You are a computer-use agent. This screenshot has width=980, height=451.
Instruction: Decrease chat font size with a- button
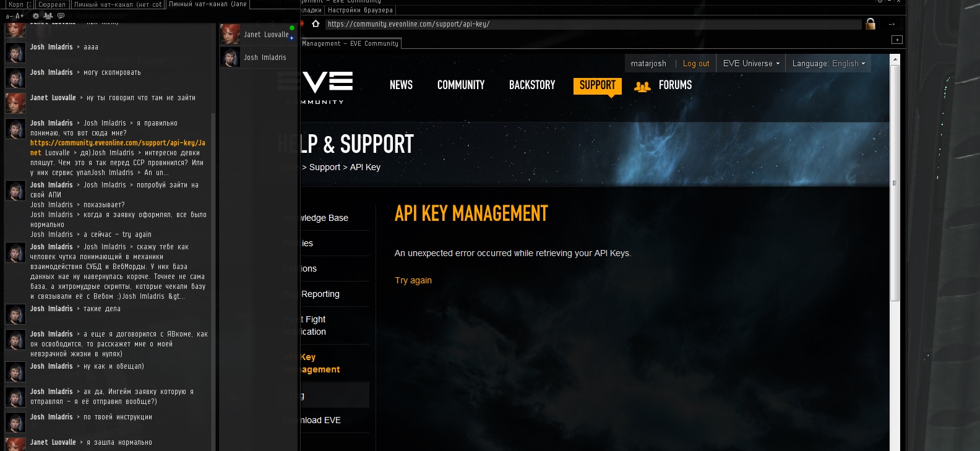9,16
